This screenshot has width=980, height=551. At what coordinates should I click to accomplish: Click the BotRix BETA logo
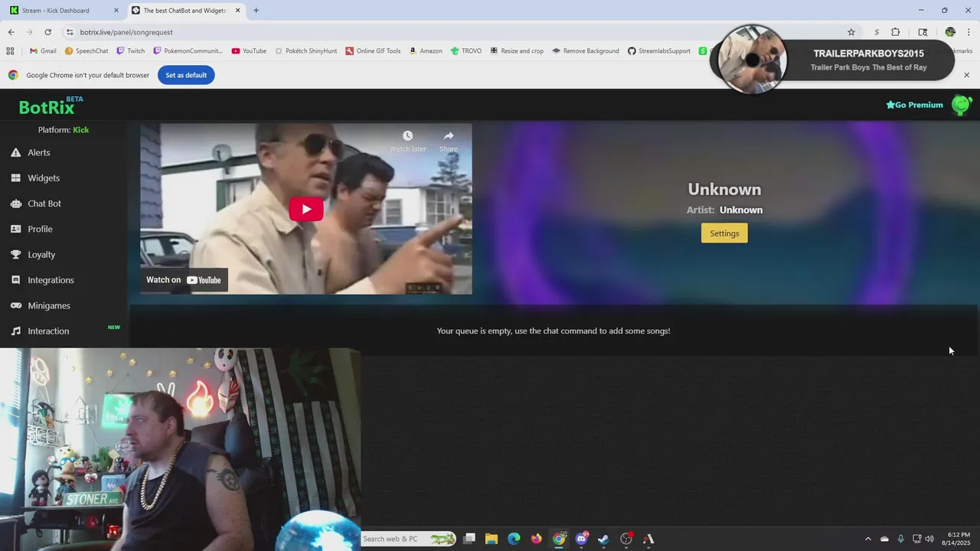[51, 106]
